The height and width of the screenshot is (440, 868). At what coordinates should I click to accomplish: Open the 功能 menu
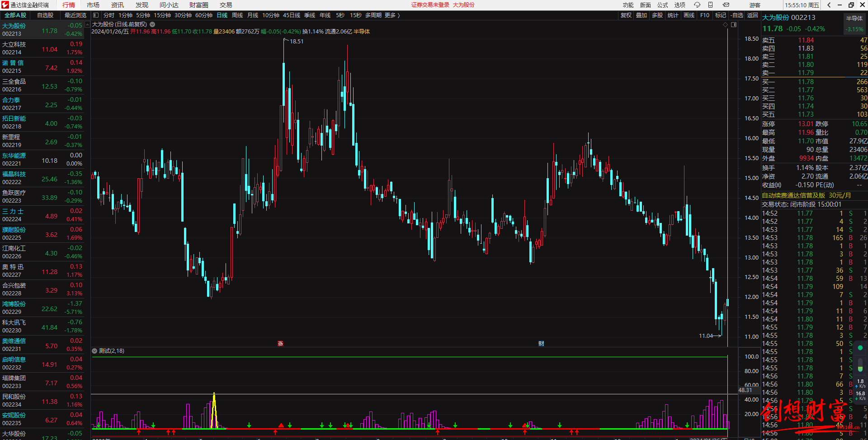click(628, 5)
